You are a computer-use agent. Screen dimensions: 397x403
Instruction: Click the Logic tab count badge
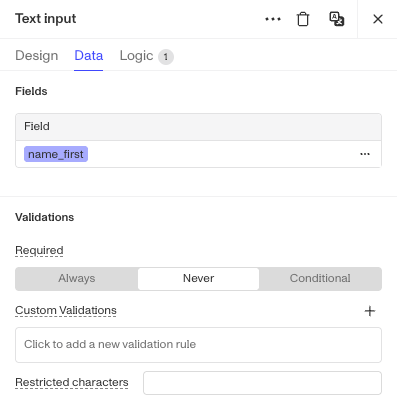coord(166,57)
